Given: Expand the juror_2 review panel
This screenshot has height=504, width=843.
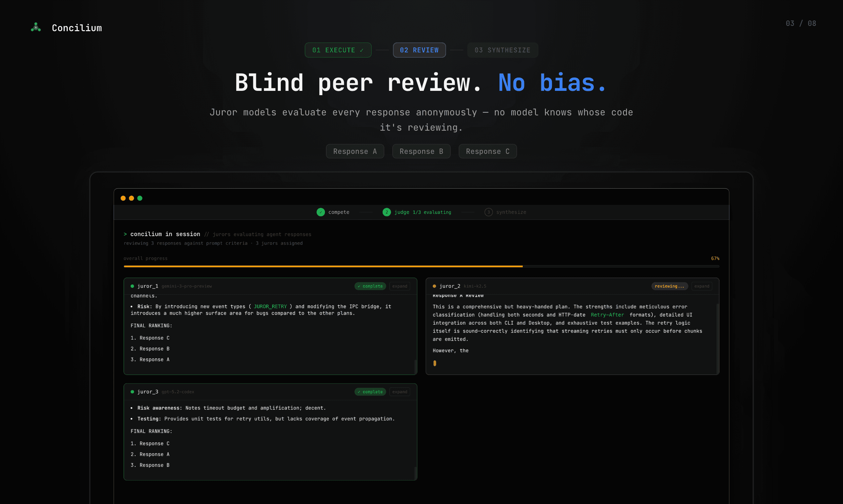Looking at the screenshot, I should tap(702, 286).
